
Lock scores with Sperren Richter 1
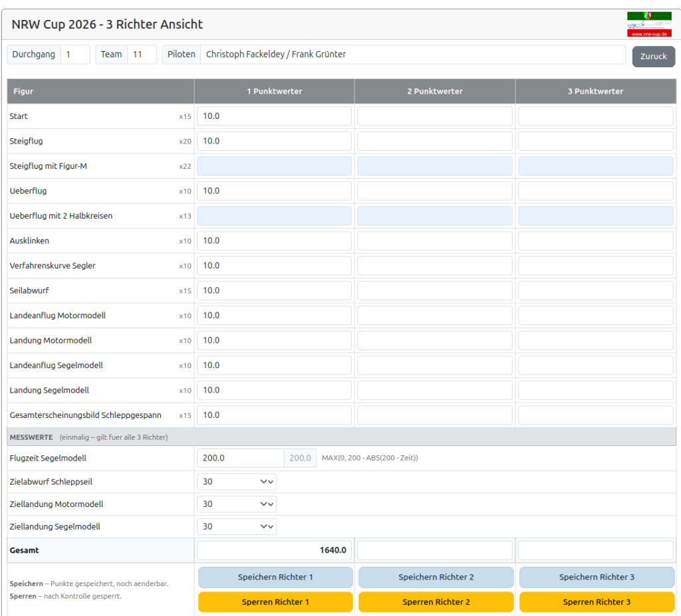pyautogui.click(x=275, y=602)
